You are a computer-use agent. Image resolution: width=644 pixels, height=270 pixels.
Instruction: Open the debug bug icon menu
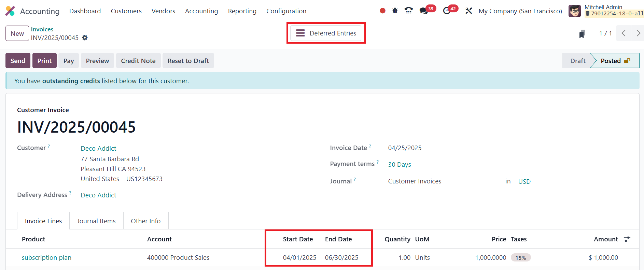point(395,11)
